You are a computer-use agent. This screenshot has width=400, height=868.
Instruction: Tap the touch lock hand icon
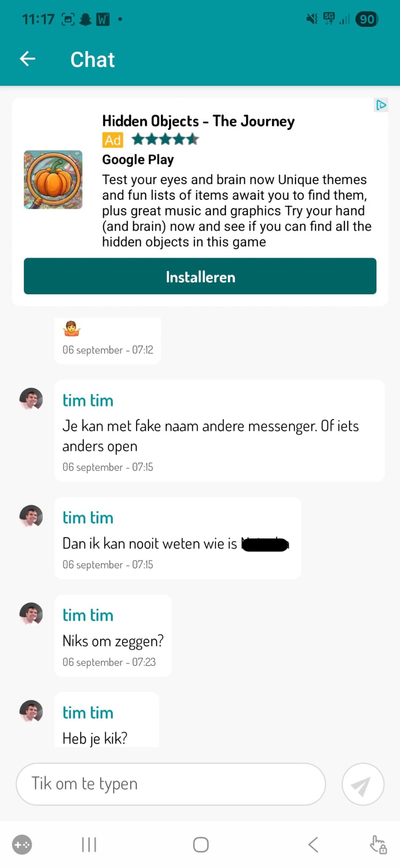pos(378,845)
